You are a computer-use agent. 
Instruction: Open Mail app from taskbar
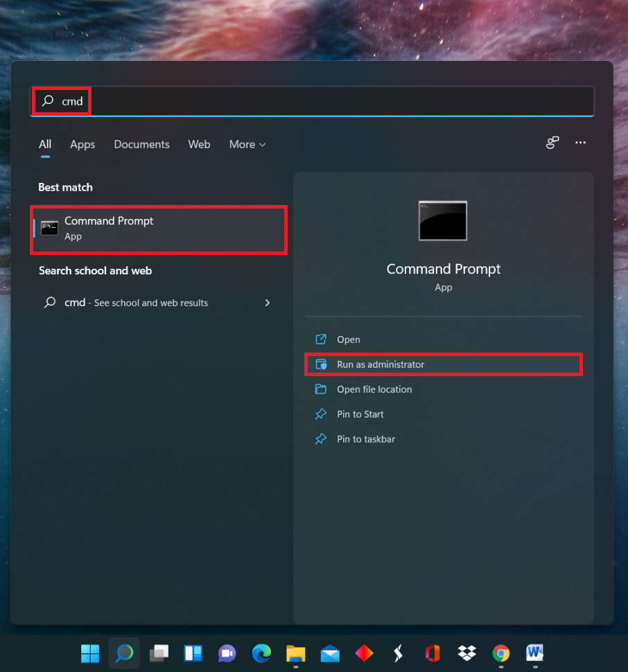point(330,653)
